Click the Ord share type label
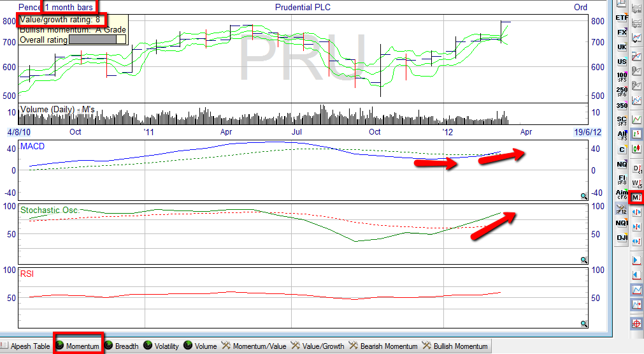 pos(580,7)
